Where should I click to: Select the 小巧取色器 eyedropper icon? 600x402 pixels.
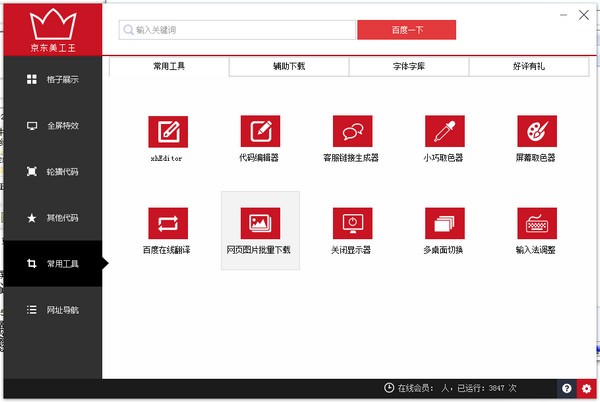[445, 131]
